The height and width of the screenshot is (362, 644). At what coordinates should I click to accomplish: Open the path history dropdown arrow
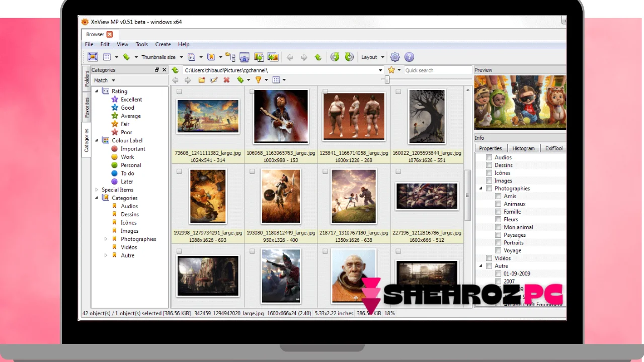pos(380,70)
